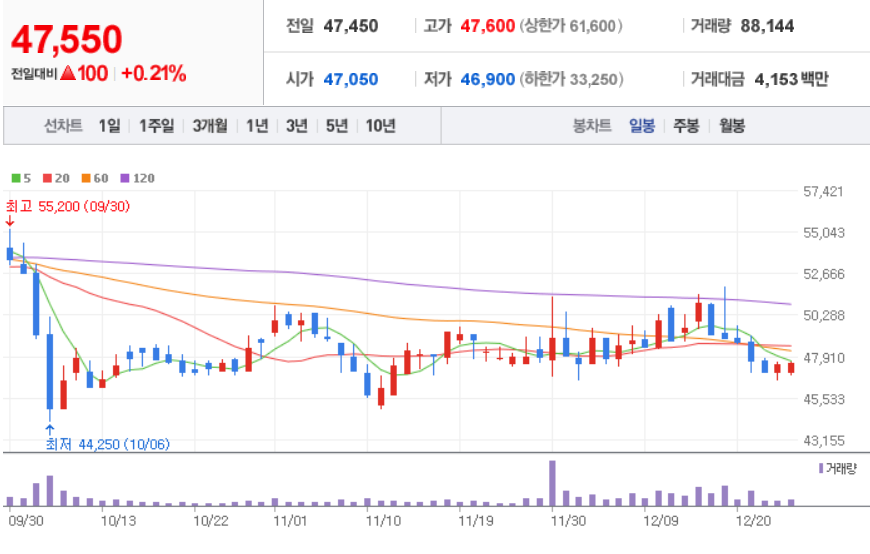The height and width of the screenshot is (554, 870).
Task: Select the 1주일 line chart period
Action: point(156,126)
